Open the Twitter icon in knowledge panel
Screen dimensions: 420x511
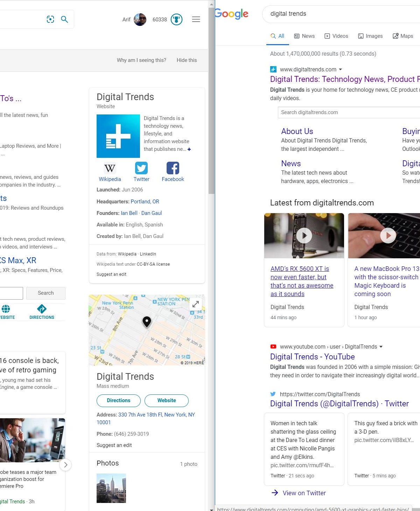141,168
